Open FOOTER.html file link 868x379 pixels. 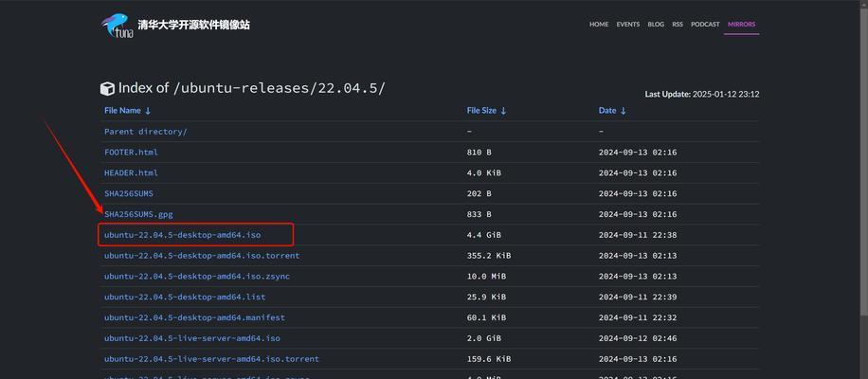click(x=131, y=153)
